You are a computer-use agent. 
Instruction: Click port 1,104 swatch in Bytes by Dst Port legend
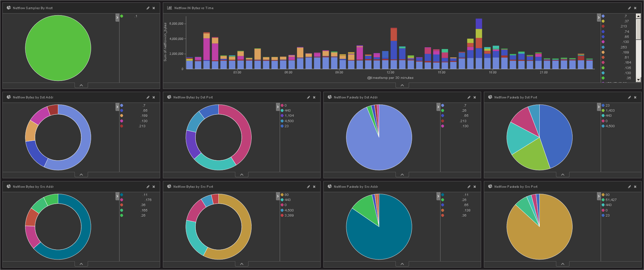click(282, 116)
